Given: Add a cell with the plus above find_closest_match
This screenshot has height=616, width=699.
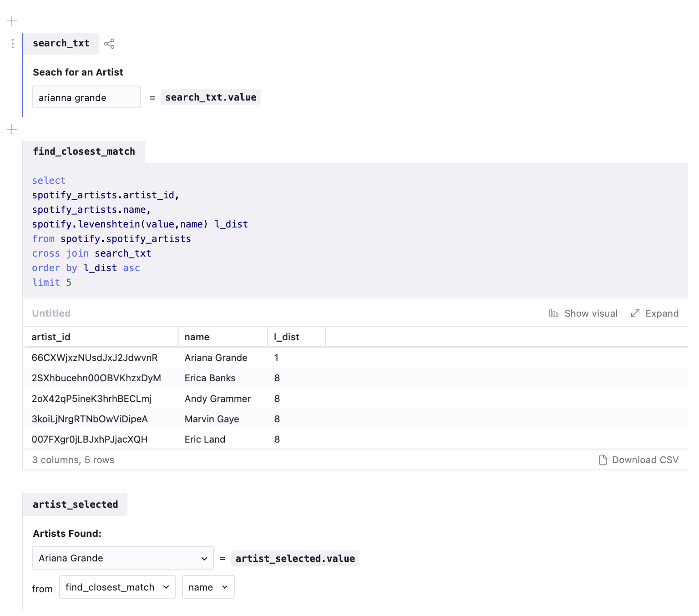Looking at the screenshot, I should [12, 130].
